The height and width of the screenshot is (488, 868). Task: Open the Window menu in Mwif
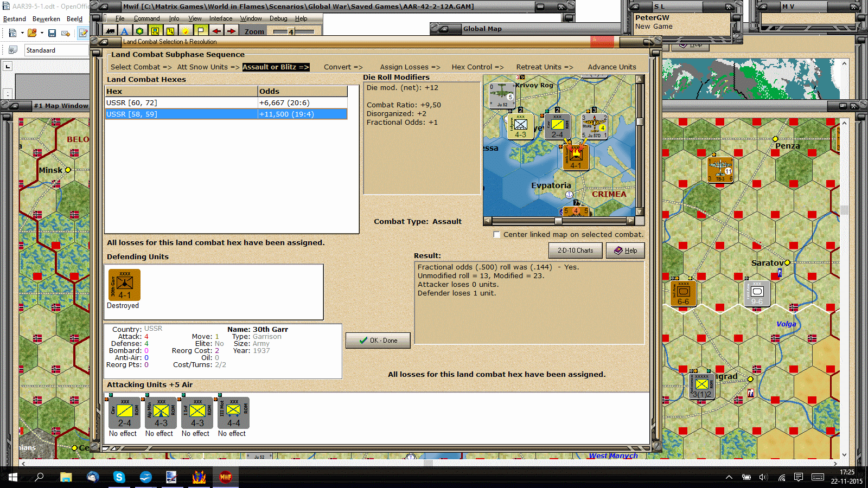point(251,18)
